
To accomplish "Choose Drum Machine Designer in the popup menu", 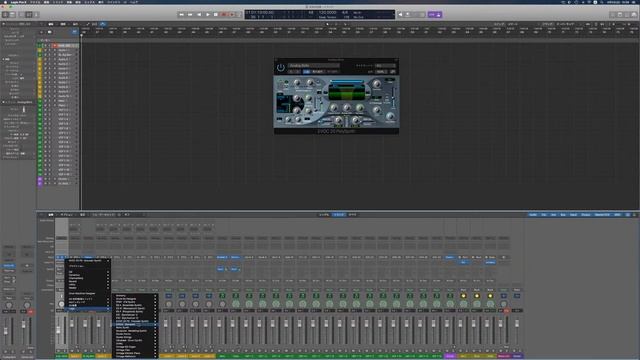I will click(x=88, y=293).
